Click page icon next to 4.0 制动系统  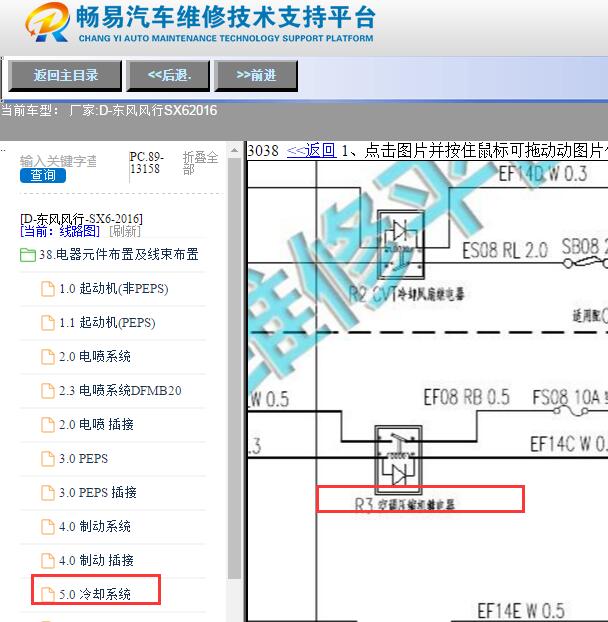pos(48,527)
